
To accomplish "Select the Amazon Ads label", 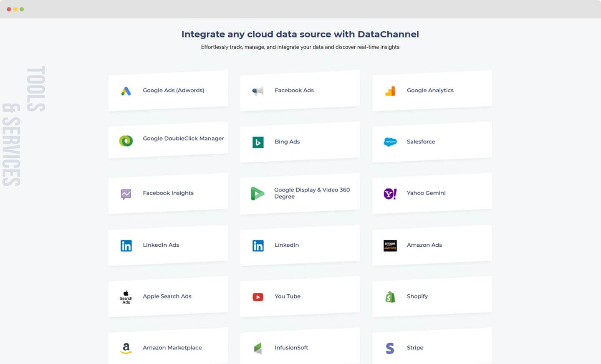I will coord(424,245).
